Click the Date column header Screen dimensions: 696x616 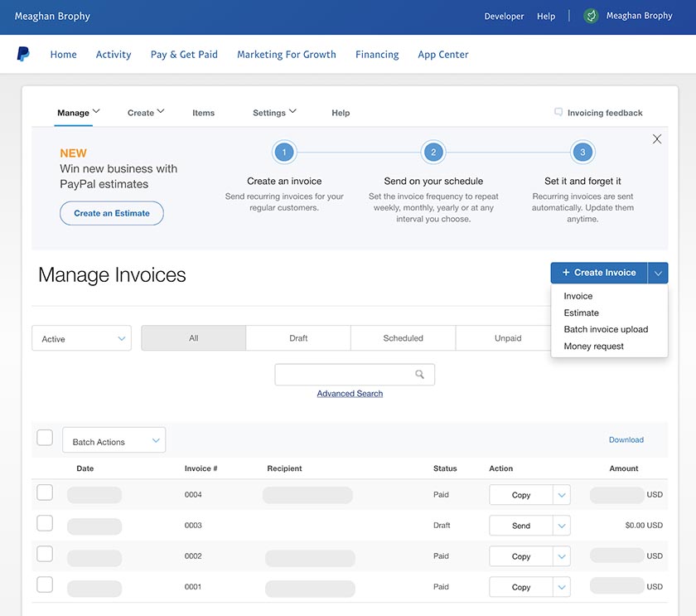click(x=85, y=468)
